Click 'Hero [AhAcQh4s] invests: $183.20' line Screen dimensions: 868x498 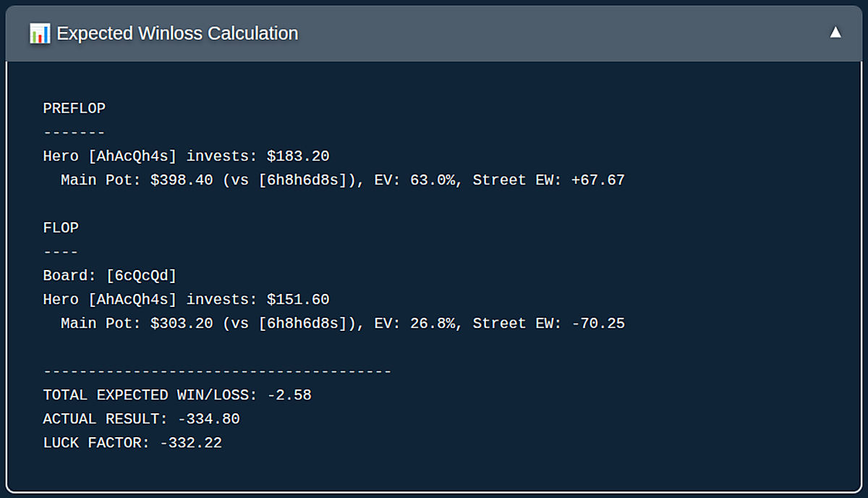187,156
